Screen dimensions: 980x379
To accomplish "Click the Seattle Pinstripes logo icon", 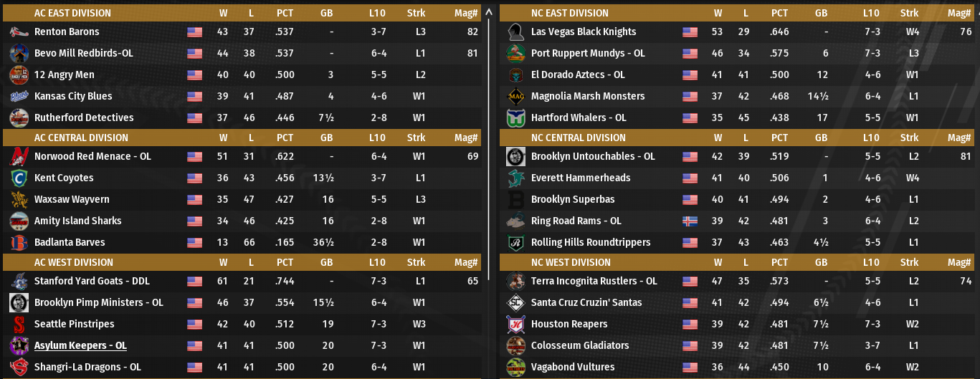I will point(19,324).
